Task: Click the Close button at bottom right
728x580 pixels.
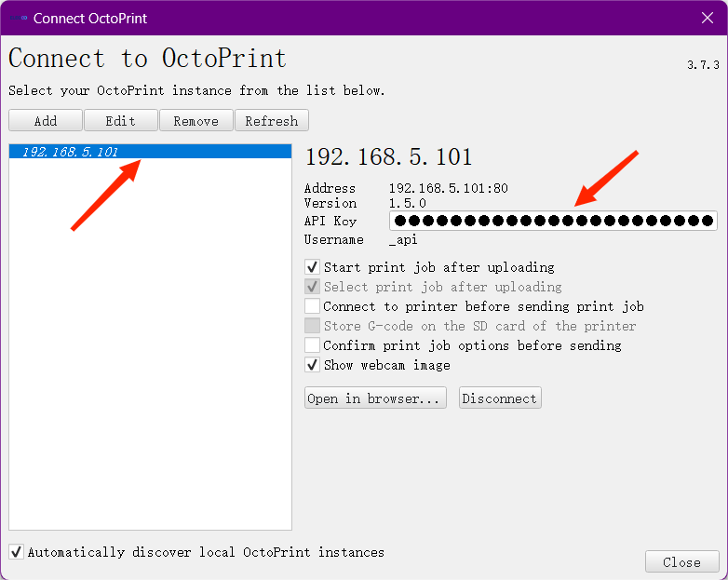Action: coord(681,562)
